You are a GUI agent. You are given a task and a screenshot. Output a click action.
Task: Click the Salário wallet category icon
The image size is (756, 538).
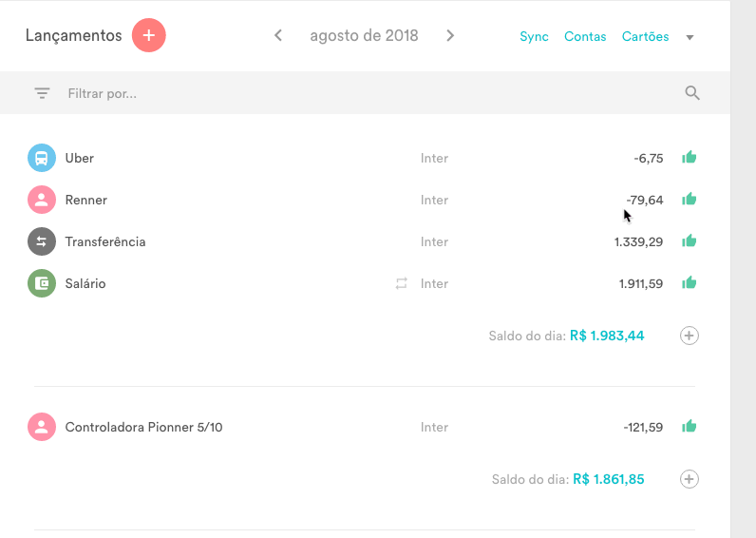(42, 283)
